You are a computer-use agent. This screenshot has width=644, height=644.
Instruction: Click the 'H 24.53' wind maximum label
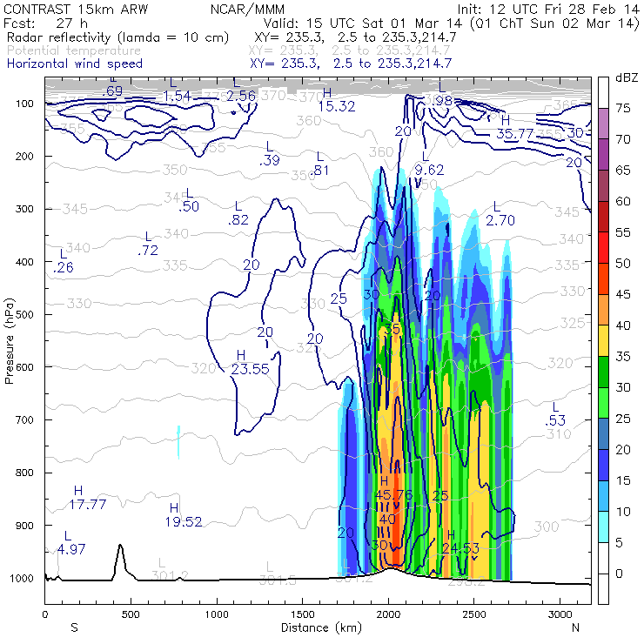click(x=461, y=542)
